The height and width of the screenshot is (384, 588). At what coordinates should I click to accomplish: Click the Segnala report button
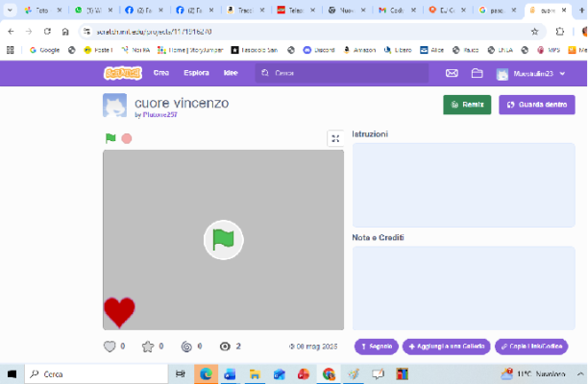(376, 346)
